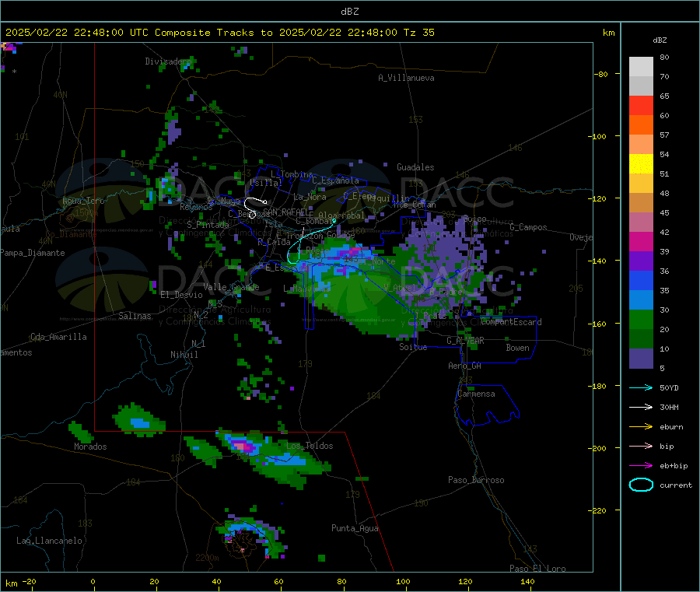
Task: Click the 140 km x-axis tick label
Action: (527, 581)
